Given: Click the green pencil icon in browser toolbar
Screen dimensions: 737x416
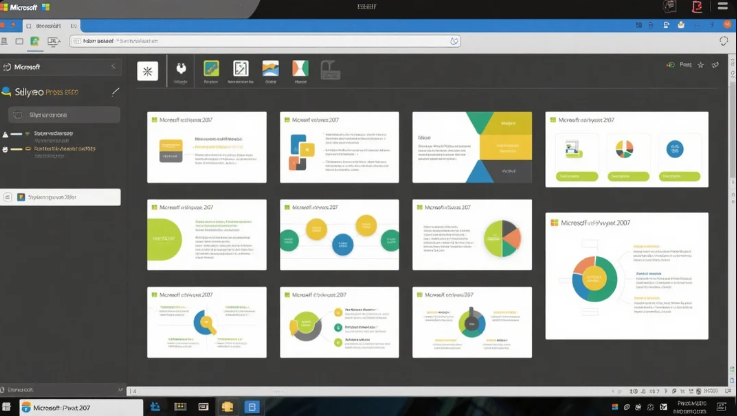Looking at the screenshot, I should click(35, 41).
